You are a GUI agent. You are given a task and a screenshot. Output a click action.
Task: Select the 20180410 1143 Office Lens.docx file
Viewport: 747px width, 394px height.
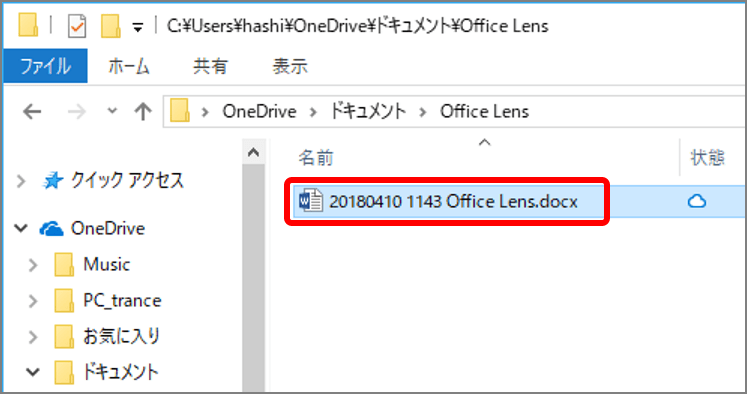pos(447,202)
